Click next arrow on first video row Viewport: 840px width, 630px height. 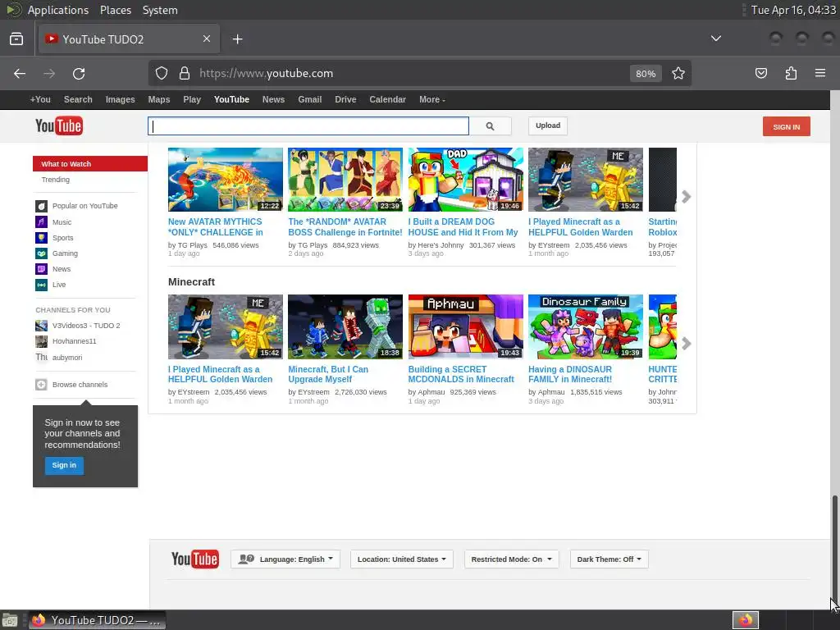[687, 197]
